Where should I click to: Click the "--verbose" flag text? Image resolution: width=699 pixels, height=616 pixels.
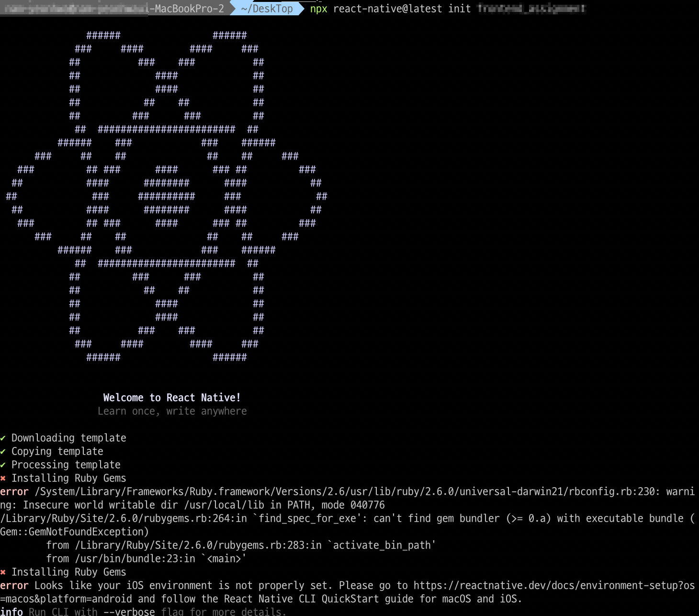pos(129,612)
